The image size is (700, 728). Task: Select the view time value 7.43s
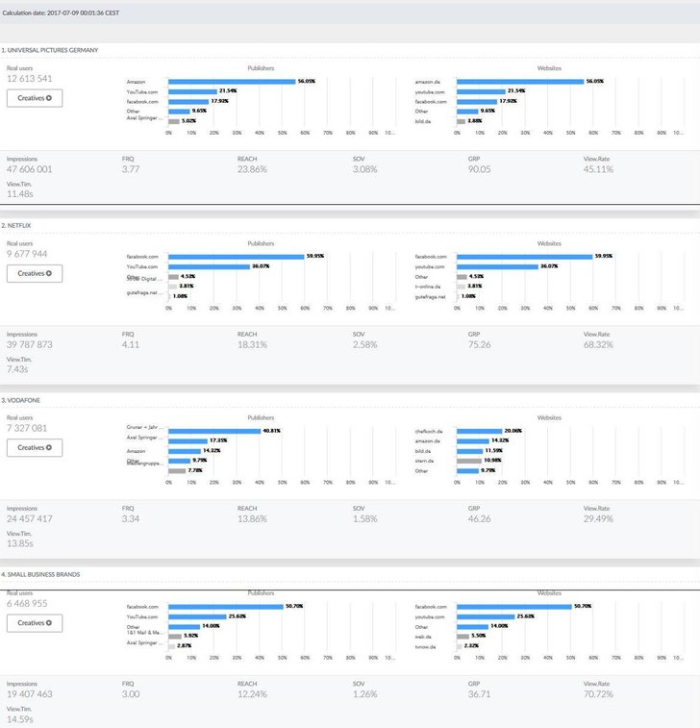17,369
